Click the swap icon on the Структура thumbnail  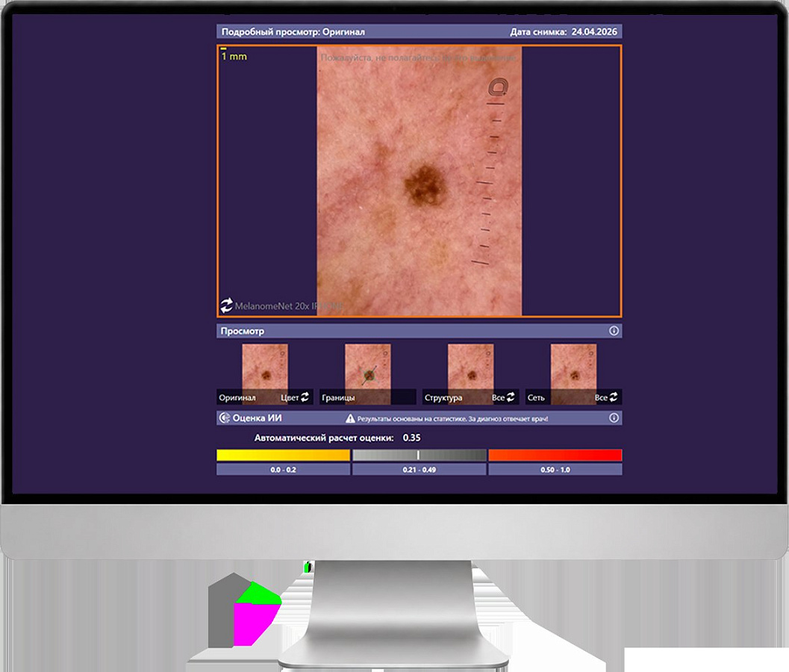tap(511, 397)
